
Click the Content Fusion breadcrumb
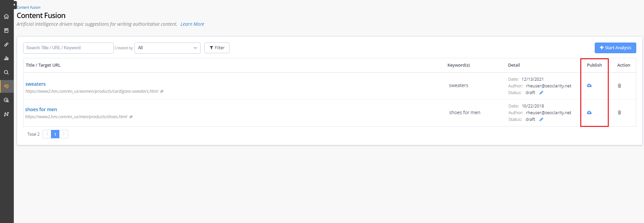point(29,7)
